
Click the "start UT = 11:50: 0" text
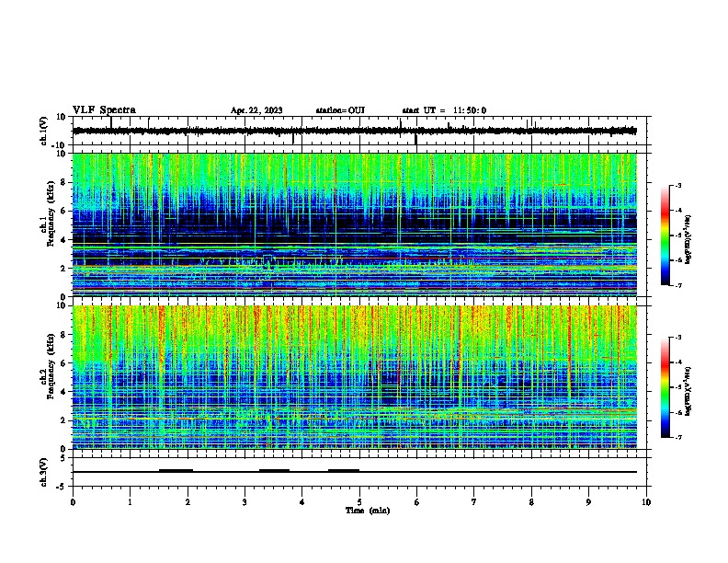(x=444, y=110)
